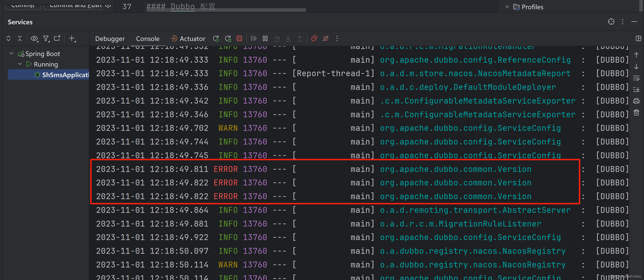
Task: Enable scroll to end of console
Action: [x=636, y=89]
